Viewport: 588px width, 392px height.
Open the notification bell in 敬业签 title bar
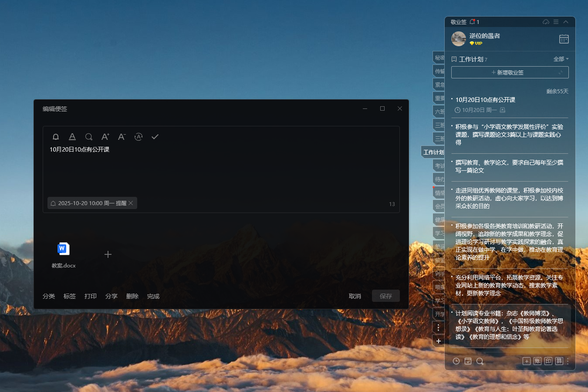(x=472, y=22)
